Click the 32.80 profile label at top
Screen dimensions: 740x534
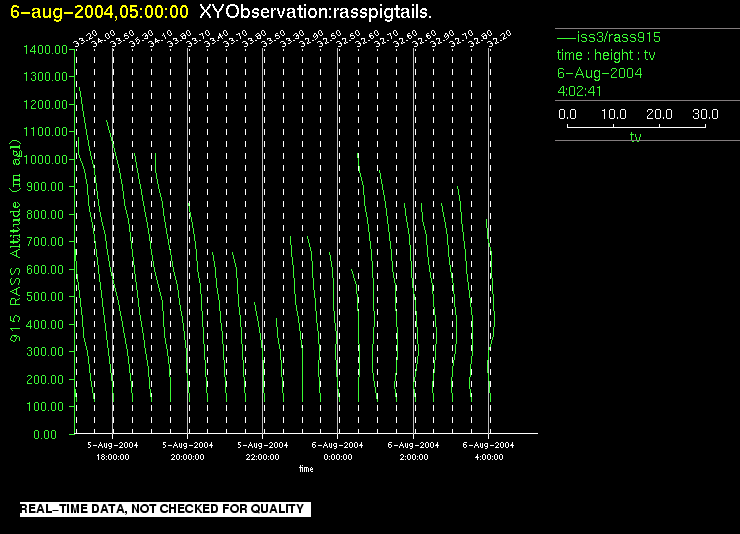click(480, 40)
